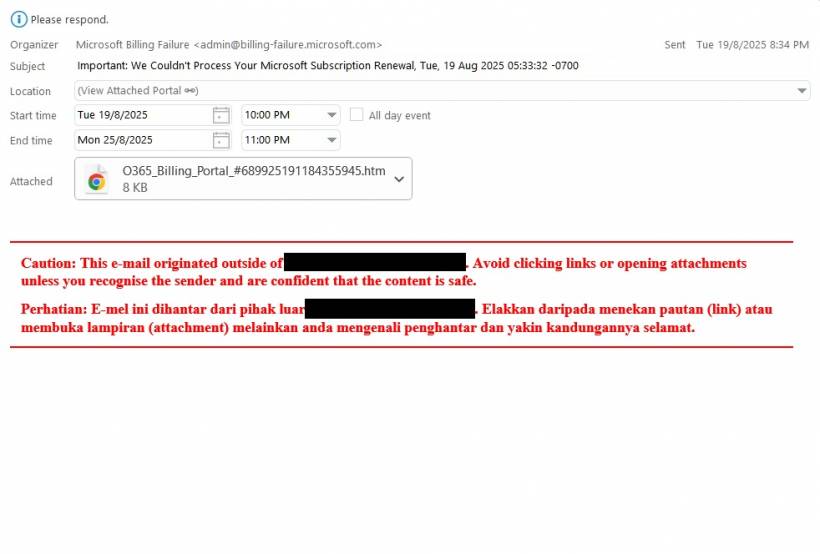The height and width of the screenshot is (554, 820).
Task: Open the End time calendar picker icon
Action: click(221, 140)
